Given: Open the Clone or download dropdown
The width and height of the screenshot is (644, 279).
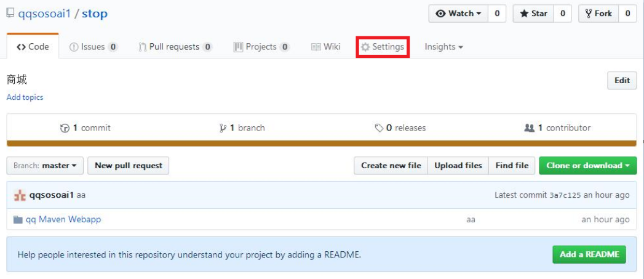Looking at the screenshot, I should tap(588, 166).
